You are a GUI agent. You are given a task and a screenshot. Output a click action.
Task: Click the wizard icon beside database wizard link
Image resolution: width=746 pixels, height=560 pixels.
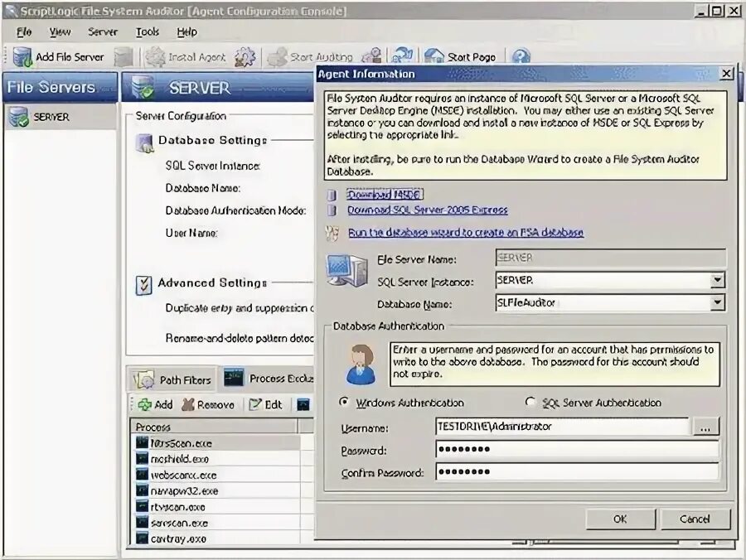tap(332, 233)
